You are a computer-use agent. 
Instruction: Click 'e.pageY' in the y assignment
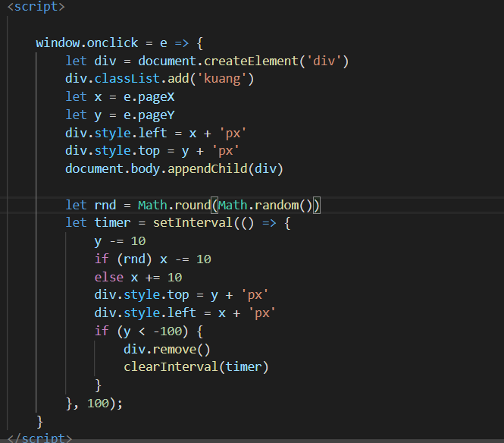[149, 115]
